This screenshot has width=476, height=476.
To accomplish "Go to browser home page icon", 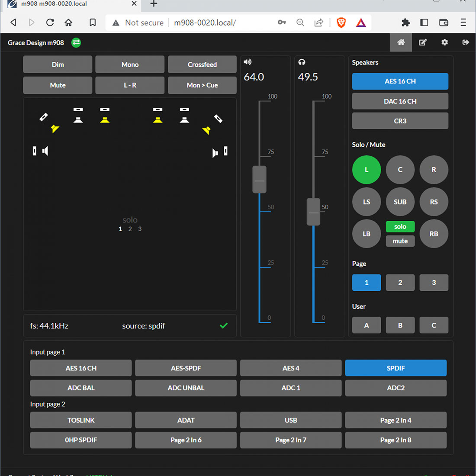I will point(69,23).
